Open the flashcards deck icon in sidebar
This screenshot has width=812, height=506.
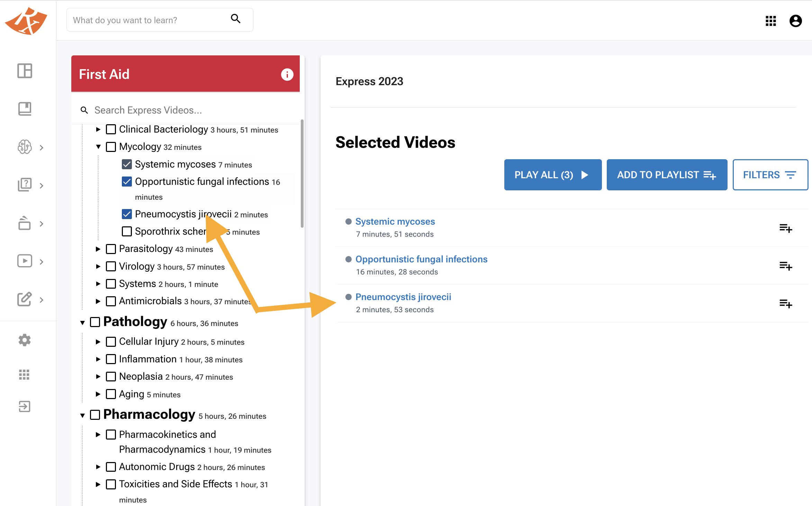[25, 223]
